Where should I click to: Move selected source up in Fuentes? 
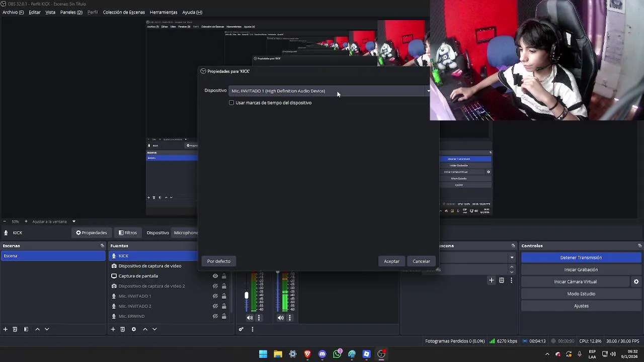coord(145,329)
